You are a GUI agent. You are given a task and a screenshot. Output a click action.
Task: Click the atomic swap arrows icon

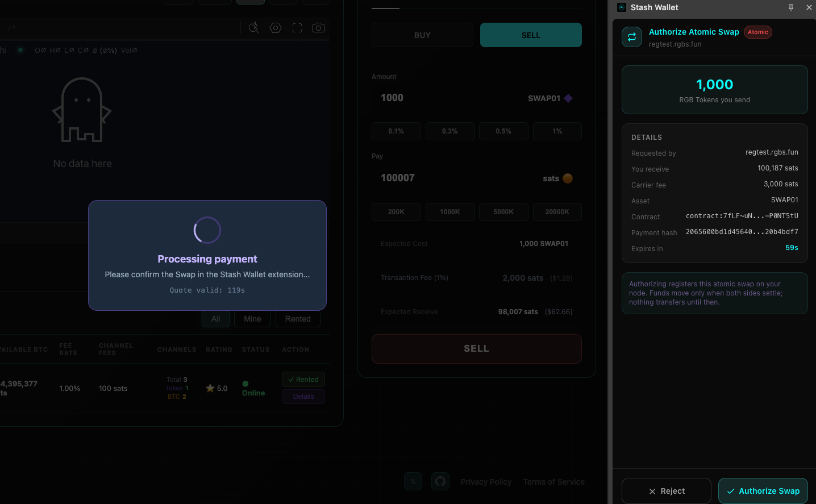[632, 38]
